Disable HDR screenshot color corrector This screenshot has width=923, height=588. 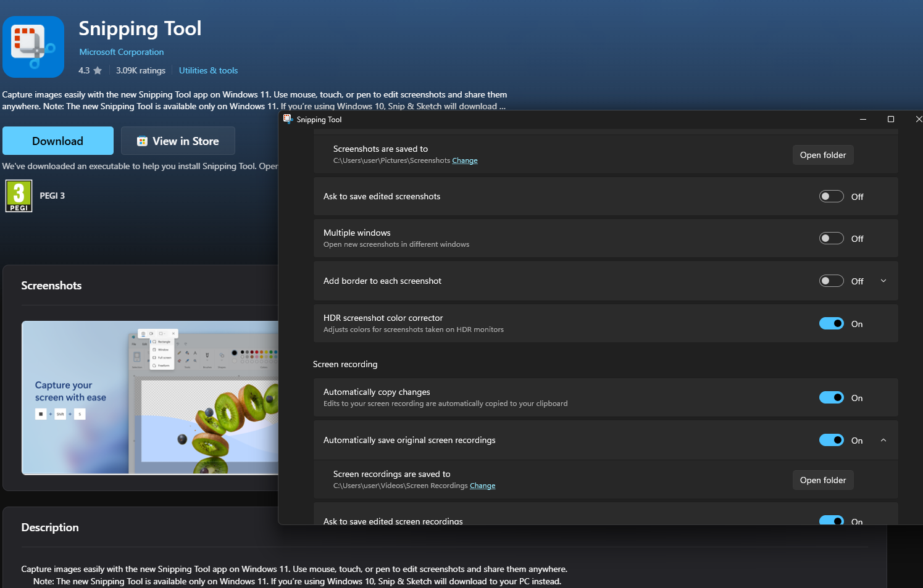click(x=831, y=323)
